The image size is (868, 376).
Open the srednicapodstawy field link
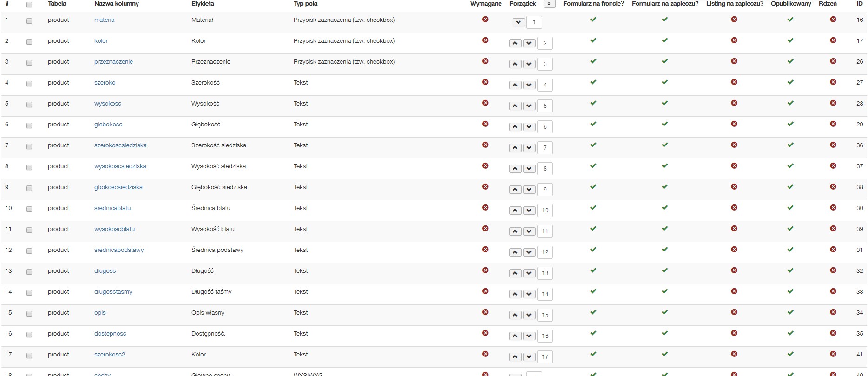[x=119, y=250]
